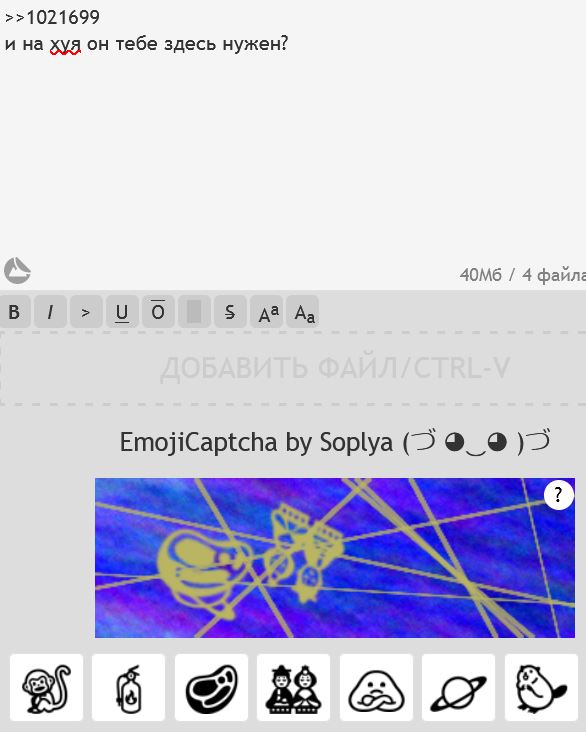Screen dimensions: 586x732
Task: Open captcha help question mark
Action: tap(558, 495)
